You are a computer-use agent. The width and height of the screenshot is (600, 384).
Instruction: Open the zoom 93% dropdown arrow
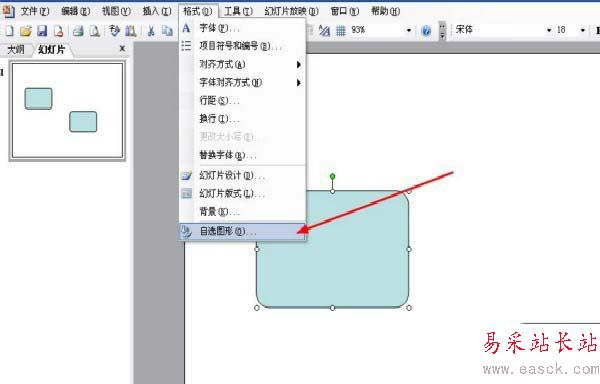pos(409,30)
